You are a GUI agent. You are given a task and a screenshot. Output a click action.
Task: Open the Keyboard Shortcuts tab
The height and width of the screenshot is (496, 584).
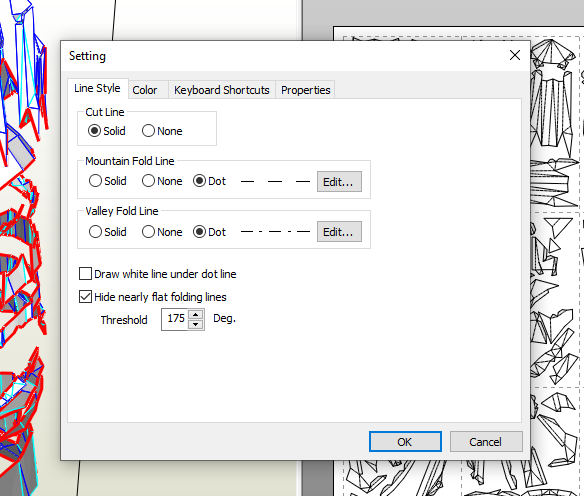(x=222, y=90)
